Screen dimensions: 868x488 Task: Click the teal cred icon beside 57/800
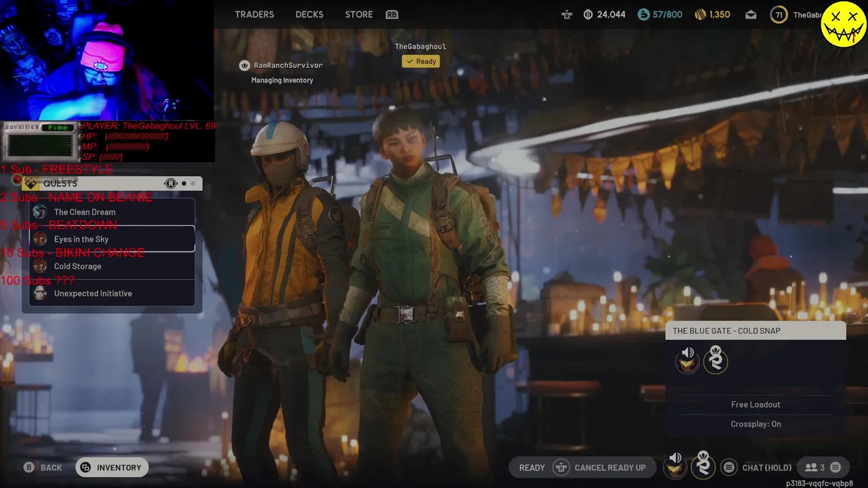tap(644, 14)
